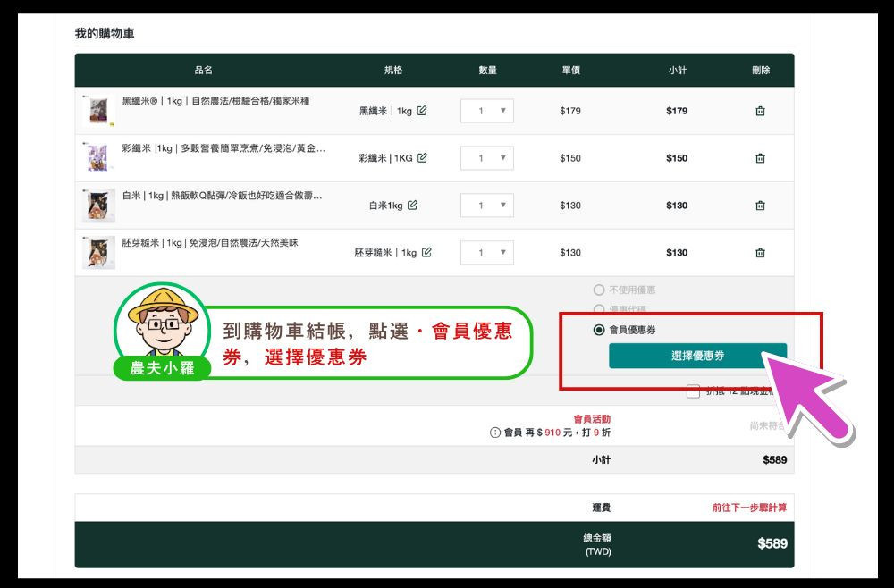Remove 彩纖米 from cart using trash icon
This screenshot has width=894, height=588.
760,158
